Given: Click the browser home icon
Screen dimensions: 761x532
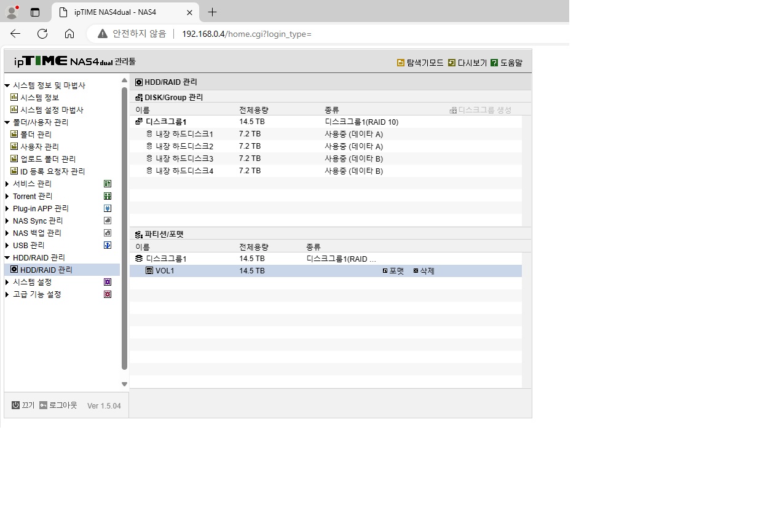Looking at the screenshot, I should click(x=69, y=34).
